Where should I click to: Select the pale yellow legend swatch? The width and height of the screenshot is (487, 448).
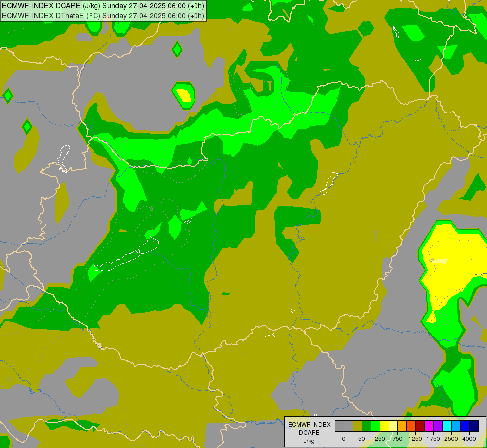[393, 426]
